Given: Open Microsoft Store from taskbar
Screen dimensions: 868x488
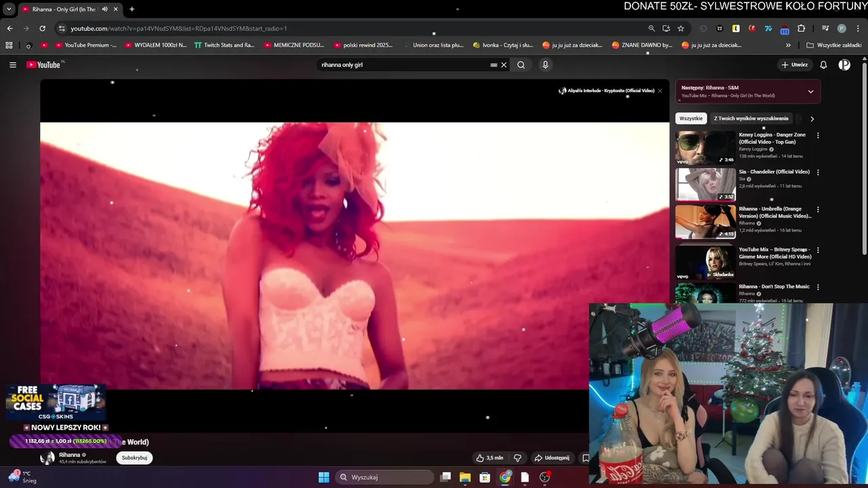Looking at the screenshot, I should (x=485, y=477).
